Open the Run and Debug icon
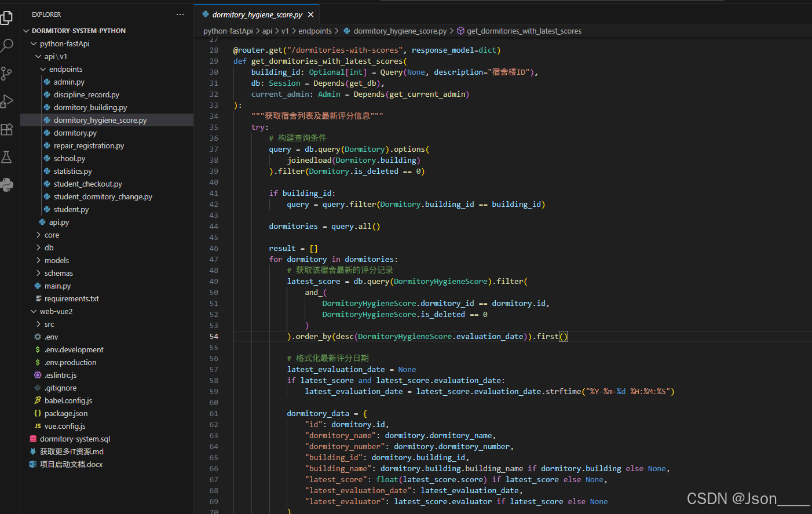Image resolution: width=812 pixels, height=514 pixels. tap(6, 101)
